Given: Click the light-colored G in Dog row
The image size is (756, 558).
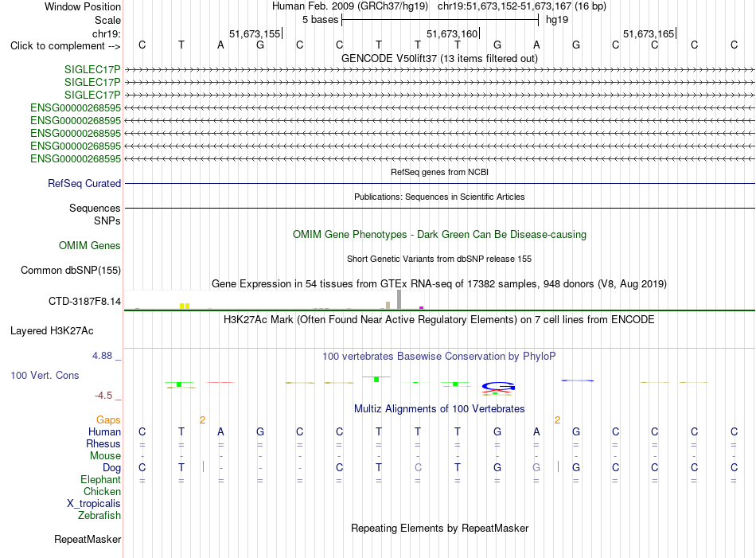Looking at the screenshot, I should pyautogui.click(x=536, y=467).
